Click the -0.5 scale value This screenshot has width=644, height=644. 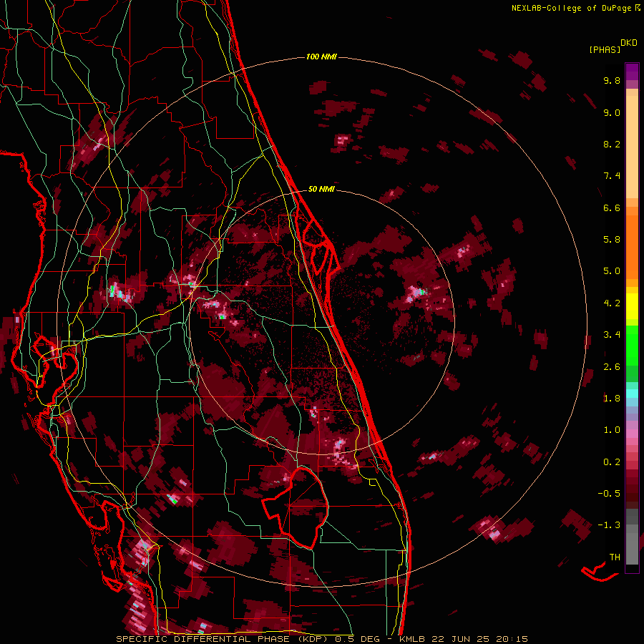tap(609, 494)
